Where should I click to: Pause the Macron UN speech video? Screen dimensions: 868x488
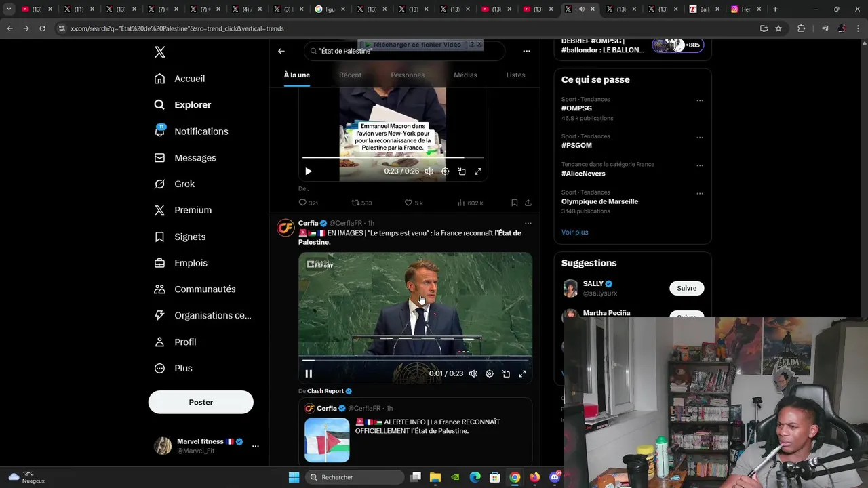(x=309, y=373)
